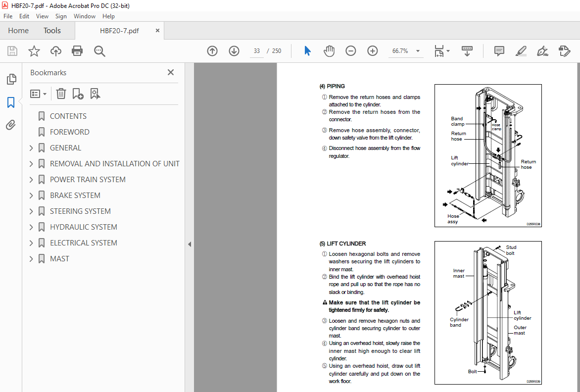
Task: Find current bookmark icon
Action: point(95,94)
